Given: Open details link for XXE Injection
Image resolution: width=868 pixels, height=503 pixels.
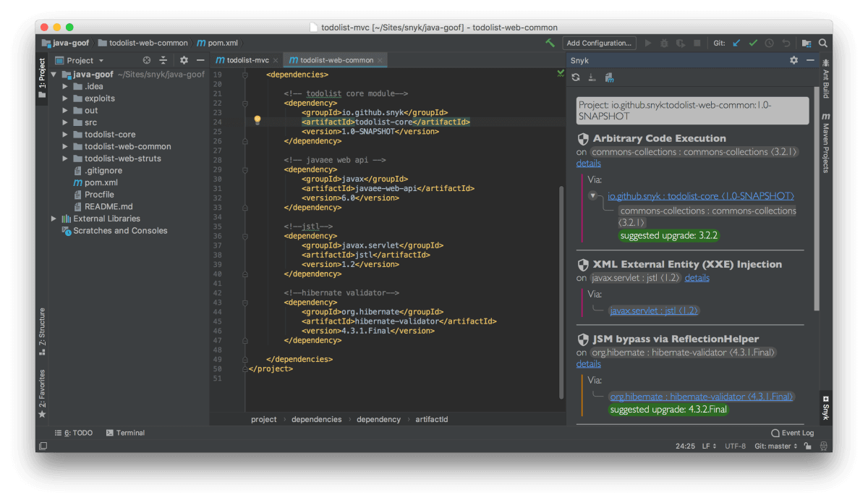Looking at the screenshot, I should tap(697, 278).
